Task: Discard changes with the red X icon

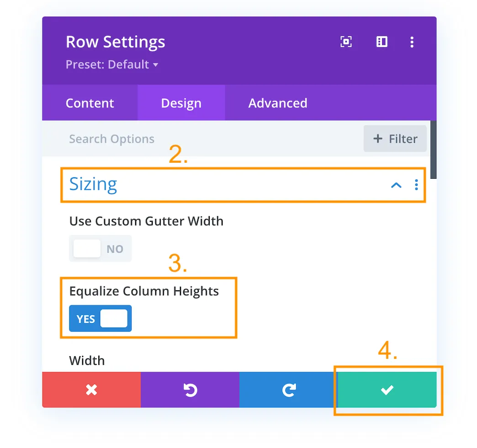Action: (91, 390)
